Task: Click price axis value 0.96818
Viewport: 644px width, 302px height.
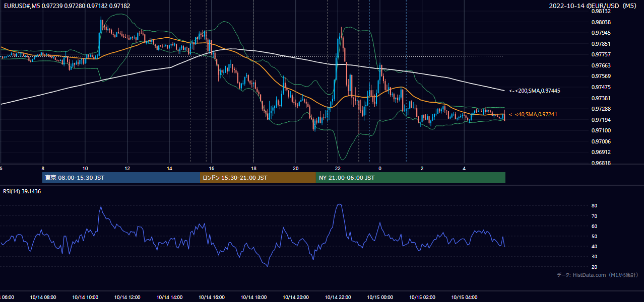Action: (601, 163)
